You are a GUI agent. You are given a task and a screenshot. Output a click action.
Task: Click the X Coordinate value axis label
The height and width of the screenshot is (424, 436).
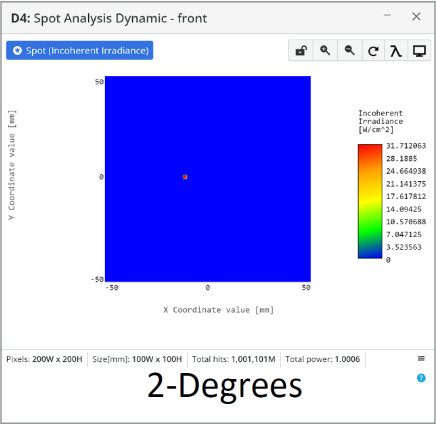coord(219,310)
